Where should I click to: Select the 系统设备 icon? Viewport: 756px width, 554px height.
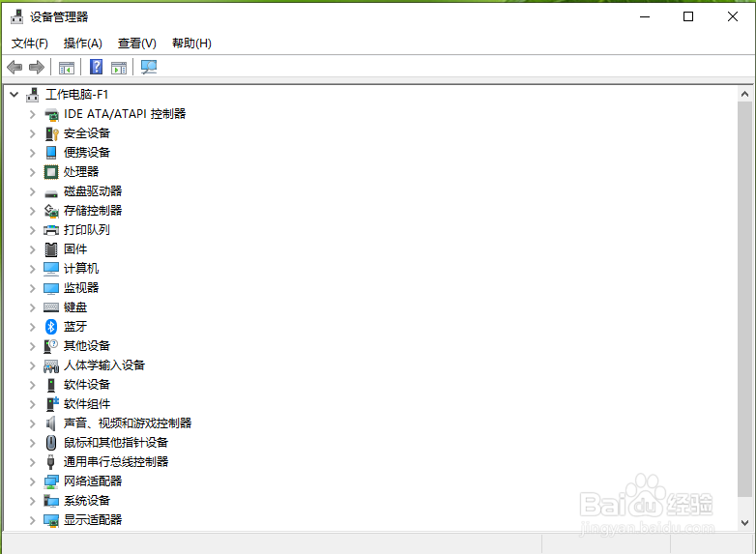pos(51,501)
